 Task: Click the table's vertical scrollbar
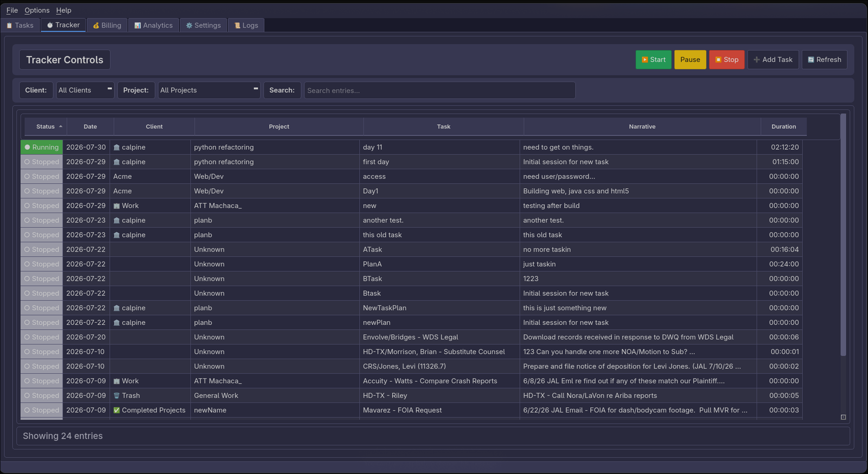point(843,234)
